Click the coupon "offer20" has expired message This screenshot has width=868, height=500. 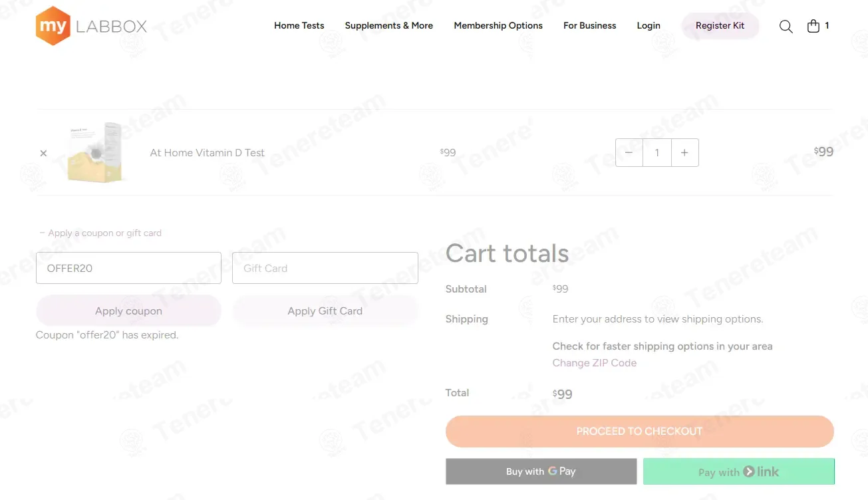pos(107,335)
